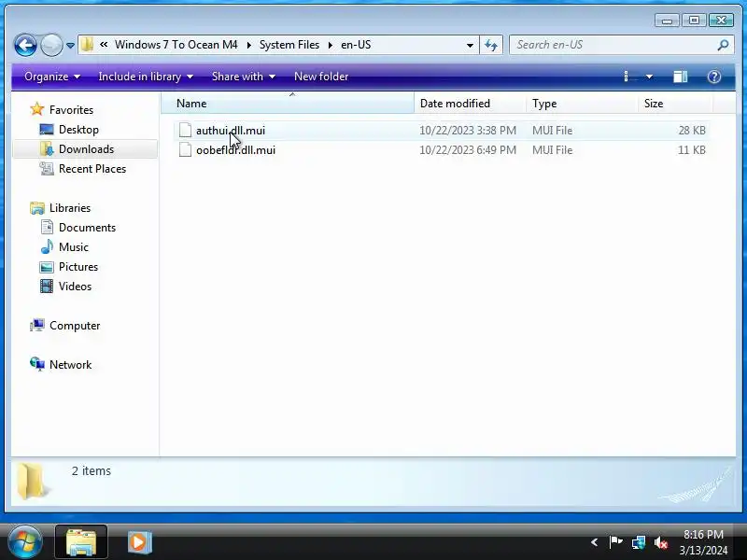Open Music library
Viewport: 747px width, 560px height.
pos(74,247)
